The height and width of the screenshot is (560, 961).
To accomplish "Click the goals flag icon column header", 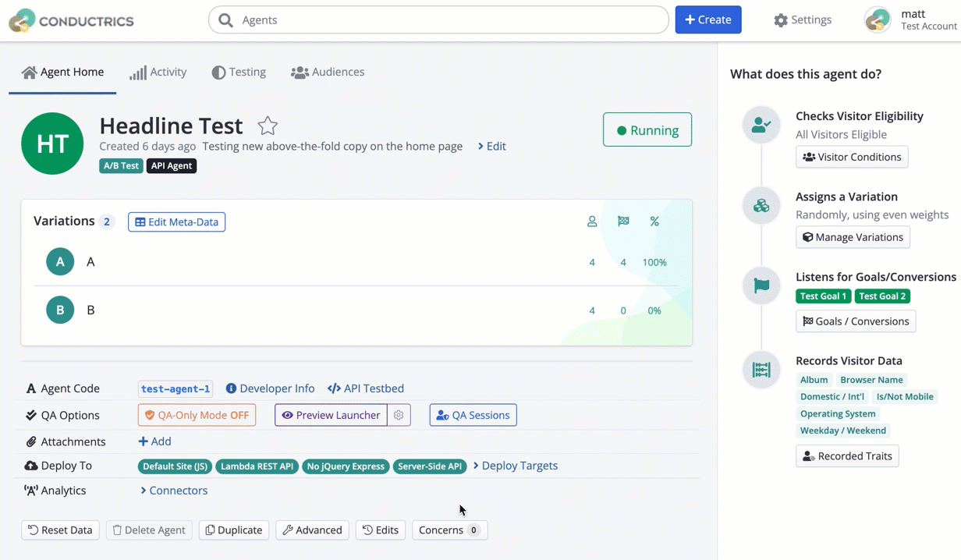I will tap(623, 222).
